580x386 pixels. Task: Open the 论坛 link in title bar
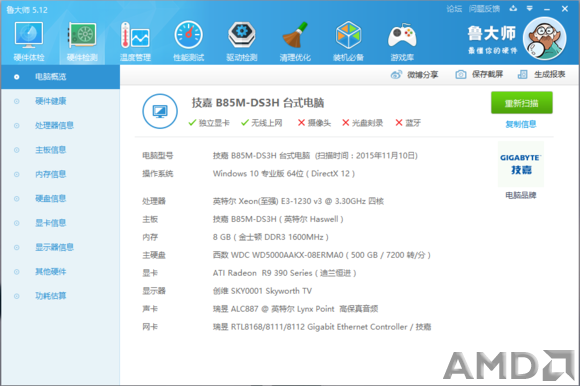[x=454, y=9]
